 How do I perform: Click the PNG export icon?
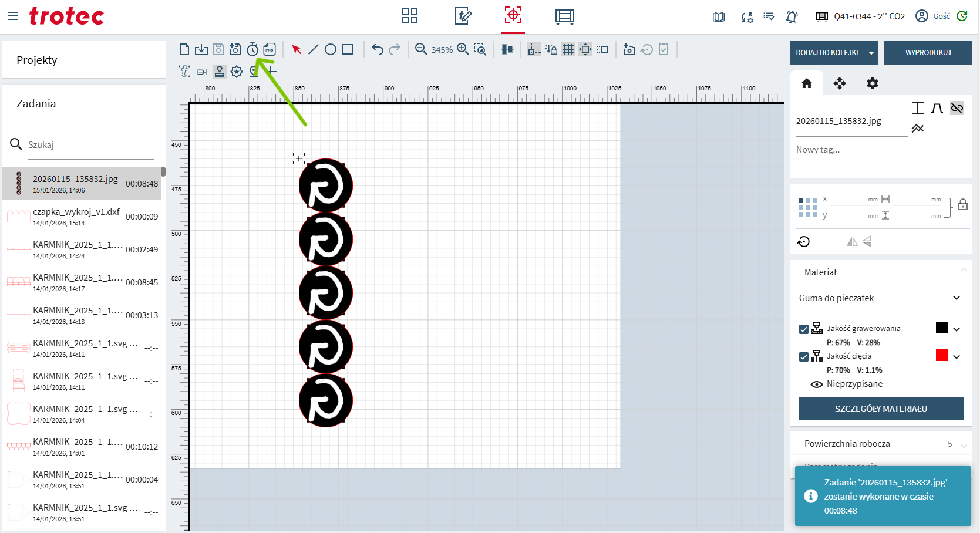(x=270, y=50)
